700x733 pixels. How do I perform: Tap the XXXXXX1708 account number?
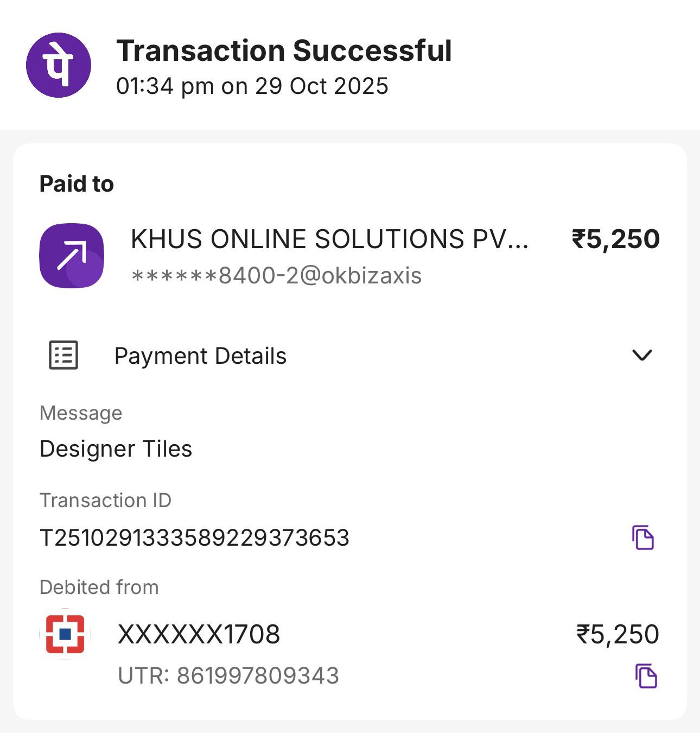(199, 634)
